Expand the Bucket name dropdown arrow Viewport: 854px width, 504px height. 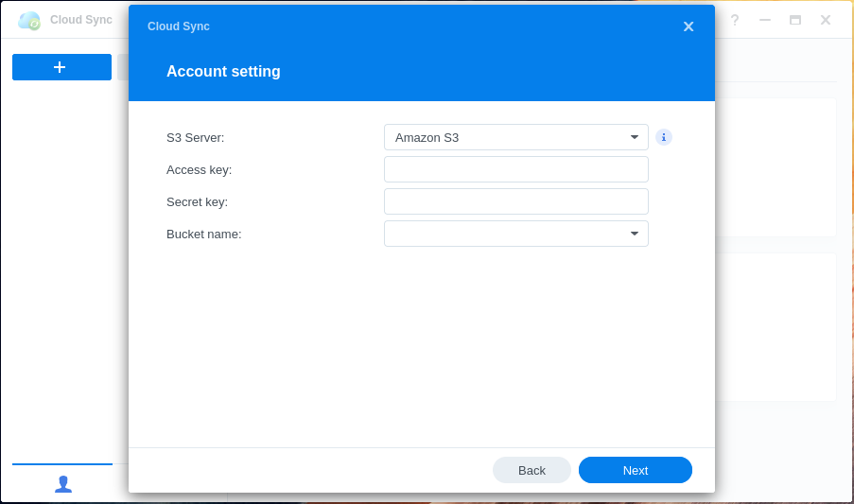coord(635,234)
